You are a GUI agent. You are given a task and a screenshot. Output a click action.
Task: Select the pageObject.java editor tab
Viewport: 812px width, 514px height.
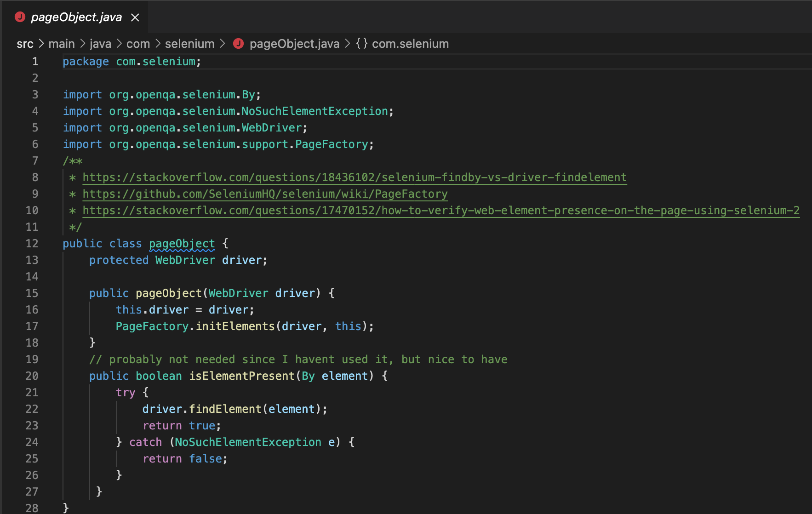[75, 17]
